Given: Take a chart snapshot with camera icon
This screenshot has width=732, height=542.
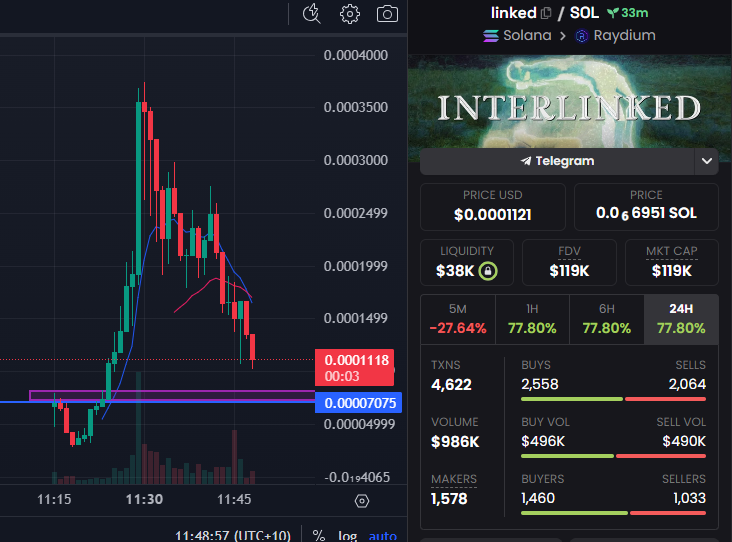Looking at the screenshot, I should coord(387,14).
